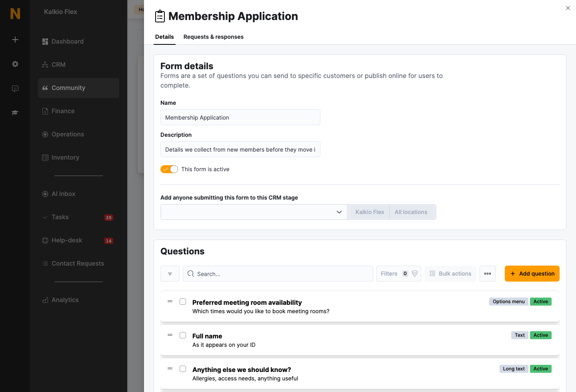Click the All locations button
This screenshot has height=392, width=576.
pyautogui.click(x=411, y=212)
